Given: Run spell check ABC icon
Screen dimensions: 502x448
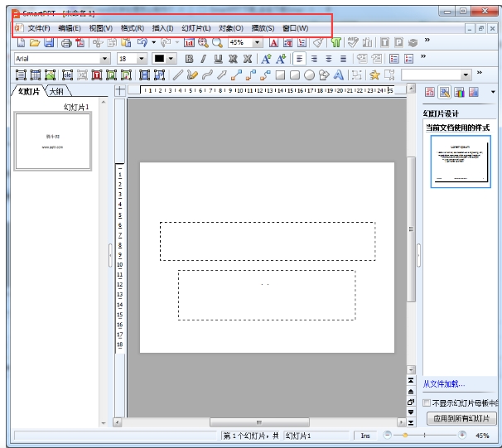Looking at the screenshot, I should pos(353,42).
